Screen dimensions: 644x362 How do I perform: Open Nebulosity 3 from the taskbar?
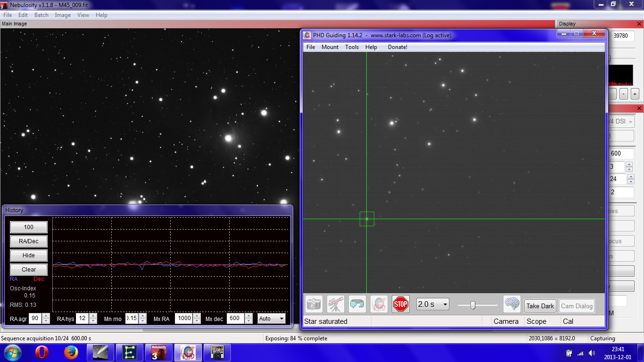[x=158, y=352]
